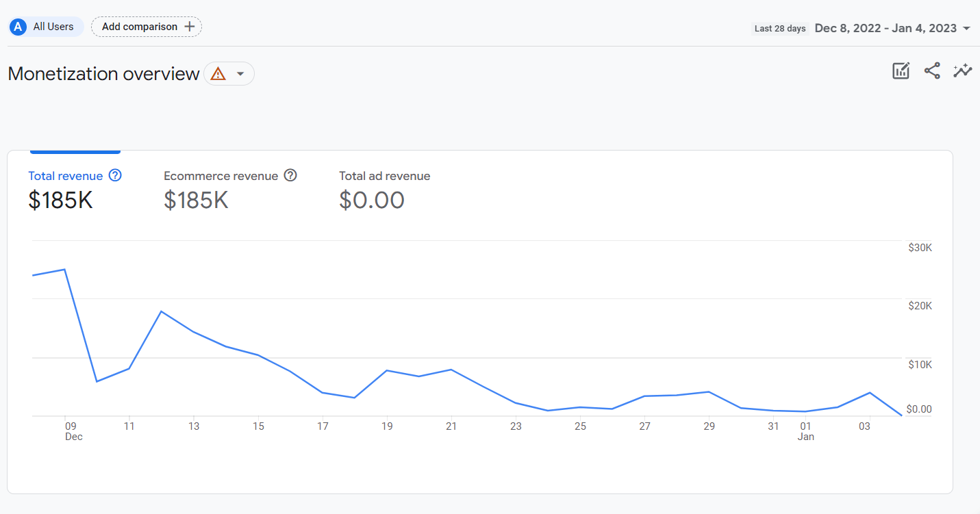Open the Total revenue help tooltip
This screenshot has width=980, height=514.
[116, 175]
